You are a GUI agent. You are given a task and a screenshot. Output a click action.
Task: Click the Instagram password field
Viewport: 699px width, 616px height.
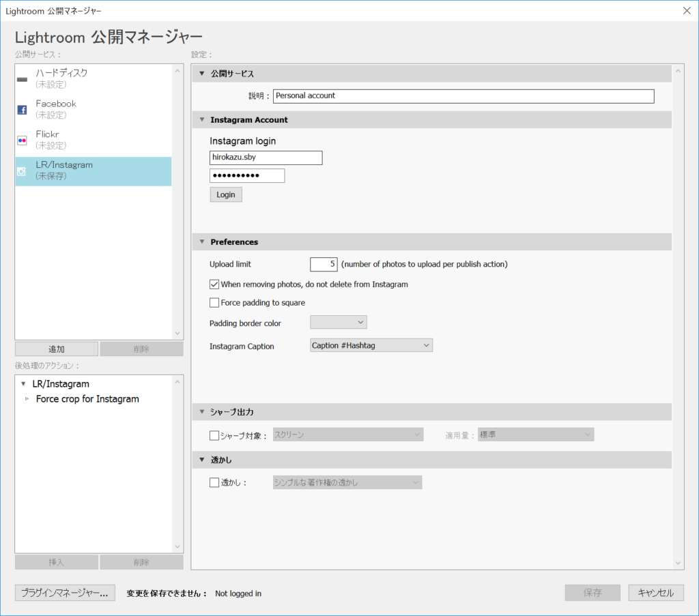coord(247,175)
